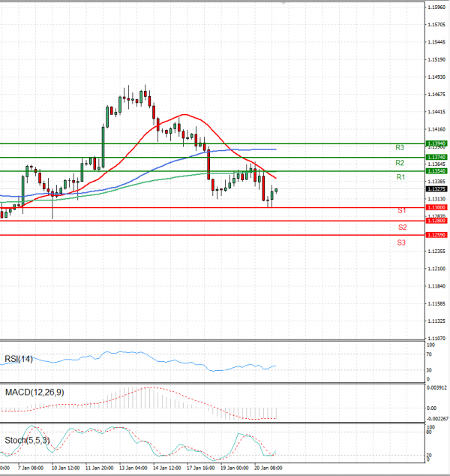Click the 13 Jan 04:00 time label
The image size is (450, 476).
click(x=133, y=468)
